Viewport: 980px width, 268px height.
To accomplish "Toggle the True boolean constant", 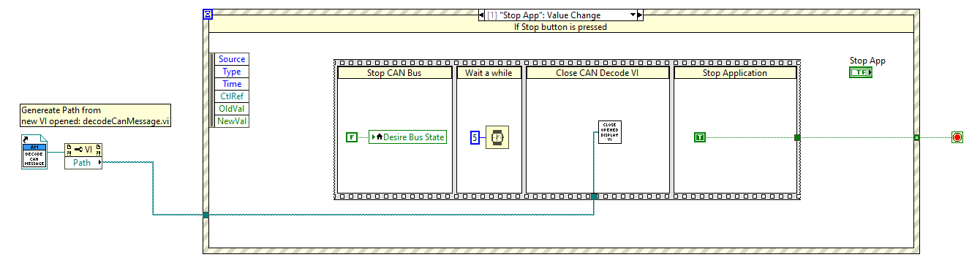I will [700, 137].
